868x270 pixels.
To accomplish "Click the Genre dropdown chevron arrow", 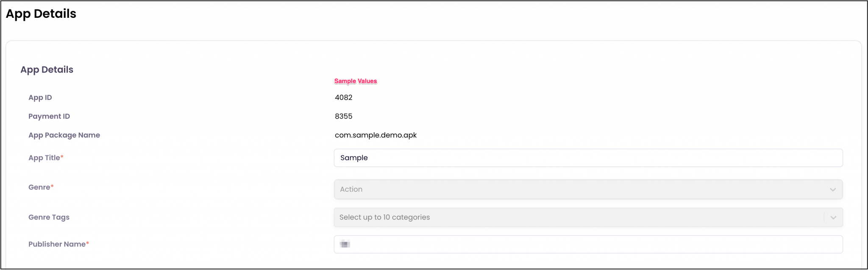I will (832, 189).
